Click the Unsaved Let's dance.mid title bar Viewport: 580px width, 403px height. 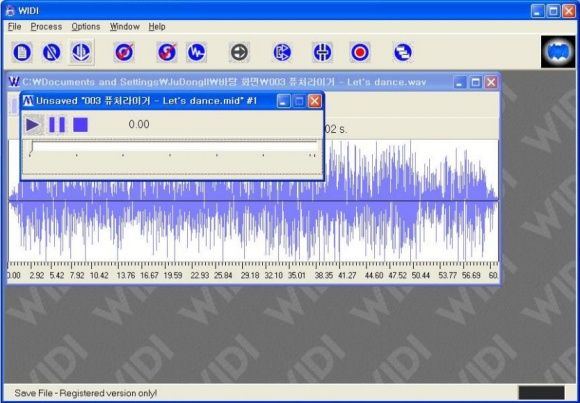click(172, 101)
